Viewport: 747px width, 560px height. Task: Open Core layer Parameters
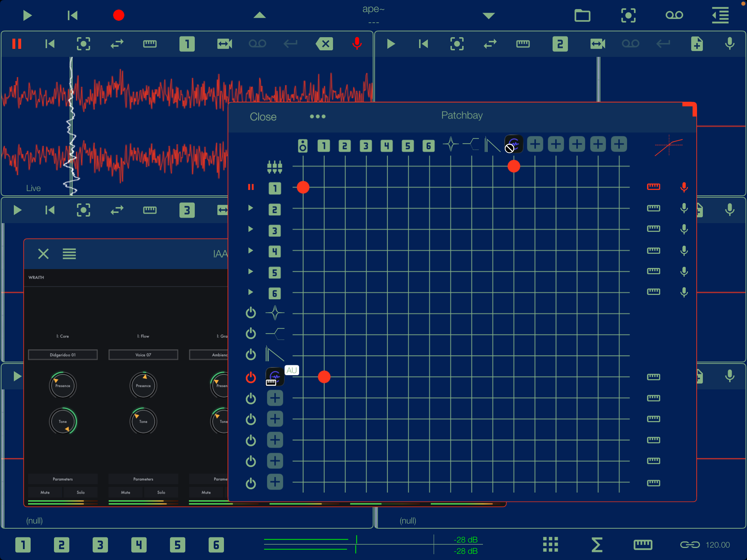[x=63, y=479]
